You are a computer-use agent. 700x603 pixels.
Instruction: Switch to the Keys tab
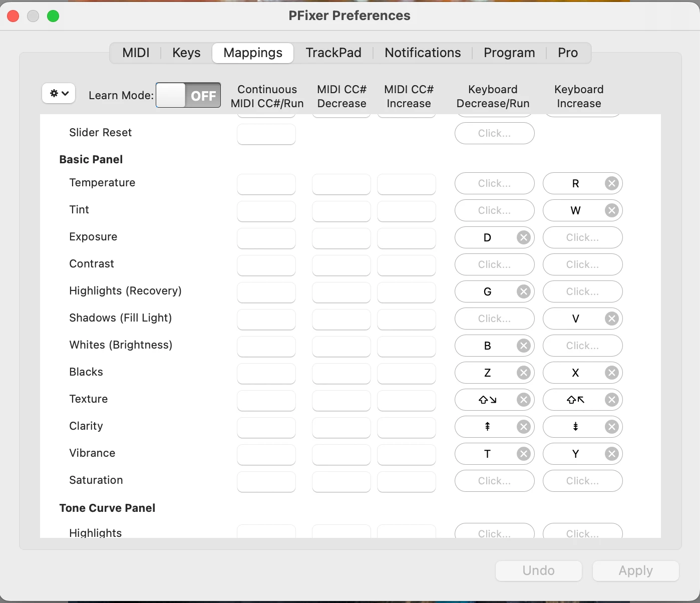coord(186,53)
